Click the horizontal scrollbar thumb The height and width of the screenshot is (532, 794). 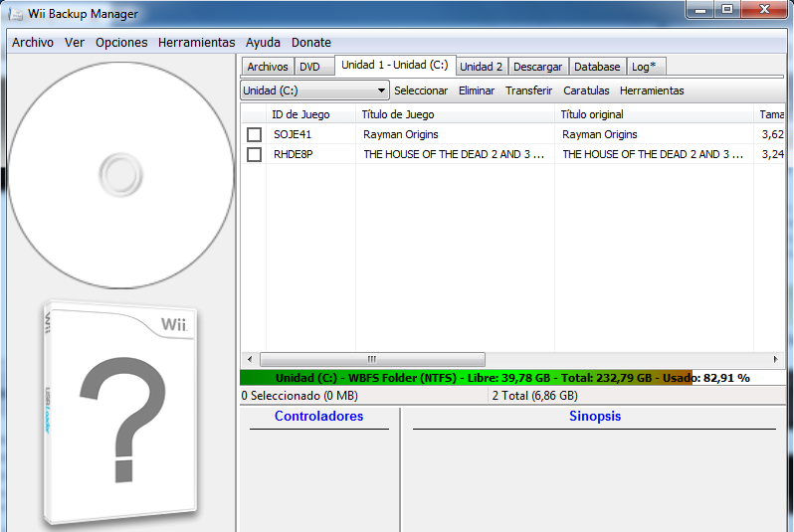tap(372, 359)
